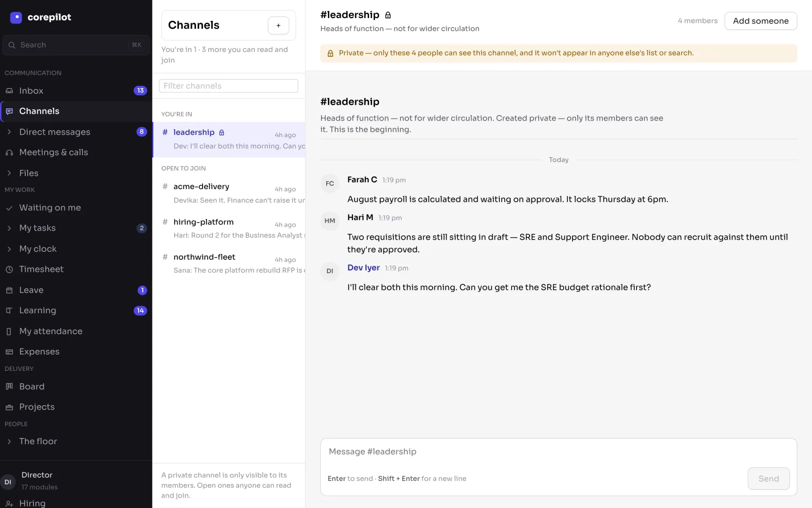Screen dimensions: 812x508
Task: Open the acme-delivery channel
Action: [x=230, y=193]
